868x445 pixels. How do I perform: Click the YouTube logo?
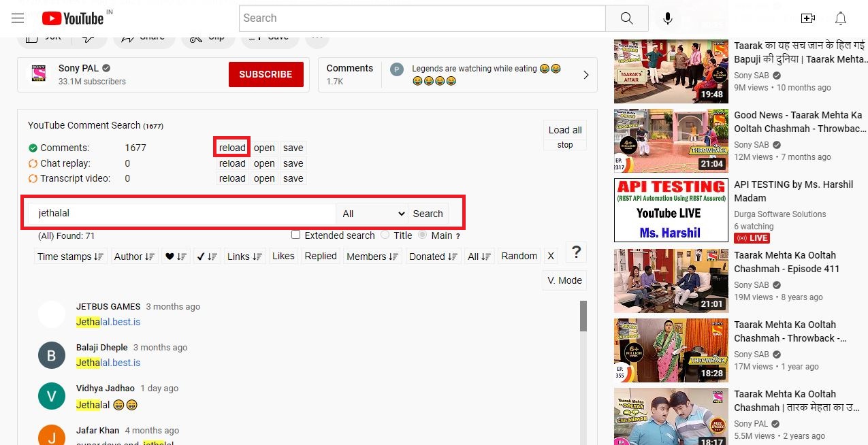[73, 18]
